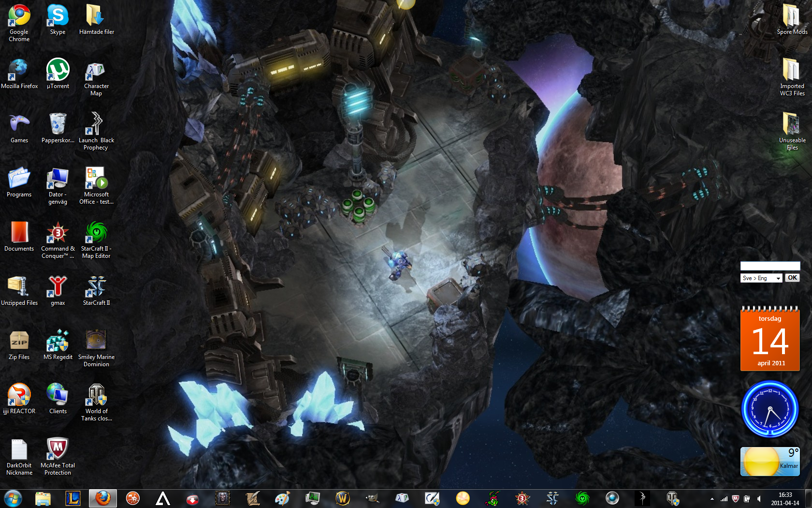Open the Unuseable Files folder
This screenshot has width=812, height=508.
792,132
